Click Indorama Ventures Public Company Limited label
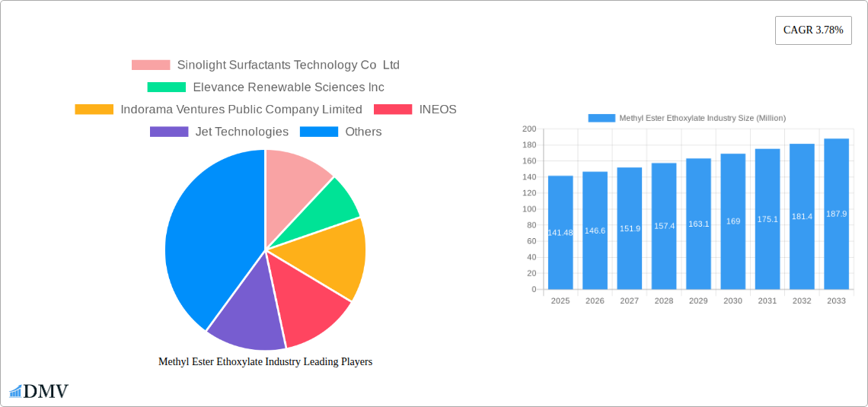Image resolution: width=868 pixels, height=407 pixels. point(241,110)
